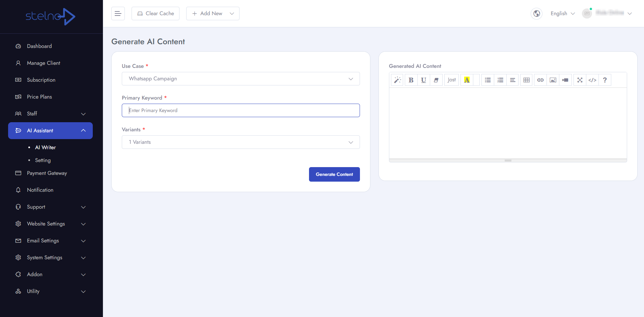Toggle underline formatting in the editor

tap(423, 80)
